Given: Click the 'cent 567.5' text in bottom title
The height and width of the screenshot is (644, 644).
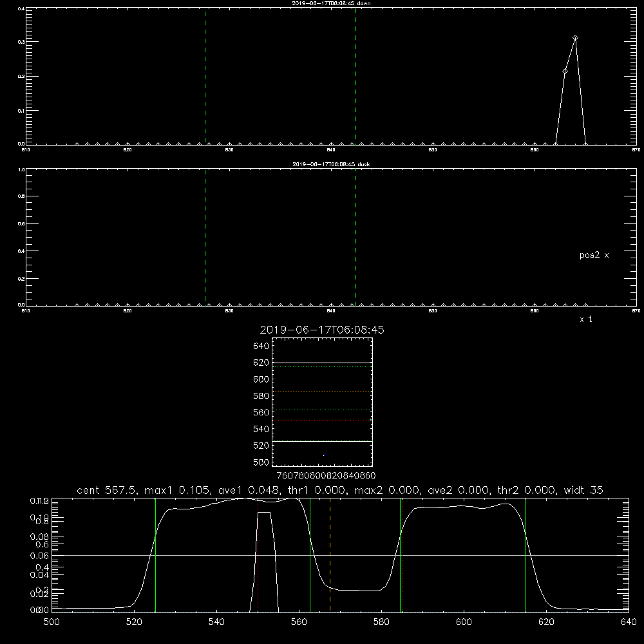Looking at the screenshot, I should [x=107, y=490].
